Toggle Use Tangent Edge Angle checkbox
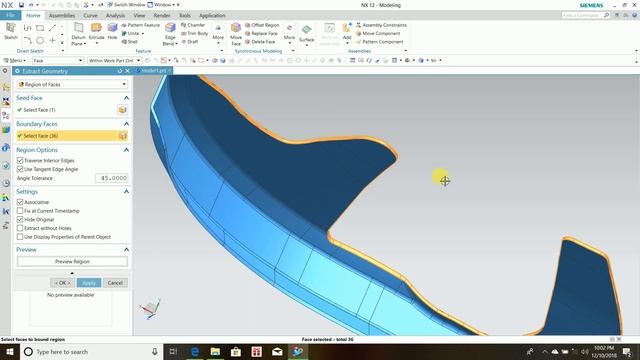Viewport: 640px width, 360px height. 20,169
